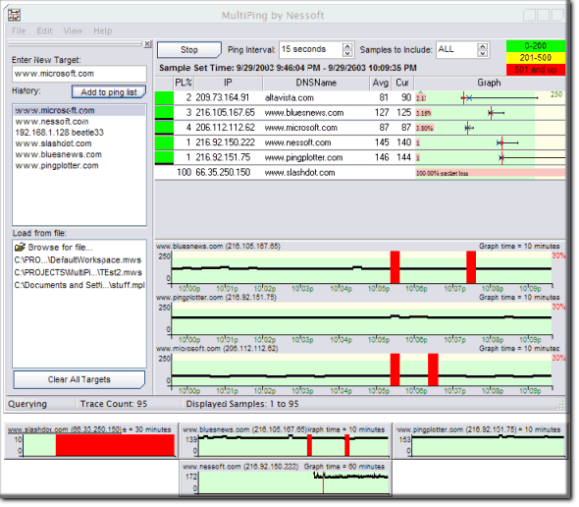The width and height of the screenshot is (579, 507).
Task: Load DefaultWorkspace.mws file entry
Action: tap(78, 260)
